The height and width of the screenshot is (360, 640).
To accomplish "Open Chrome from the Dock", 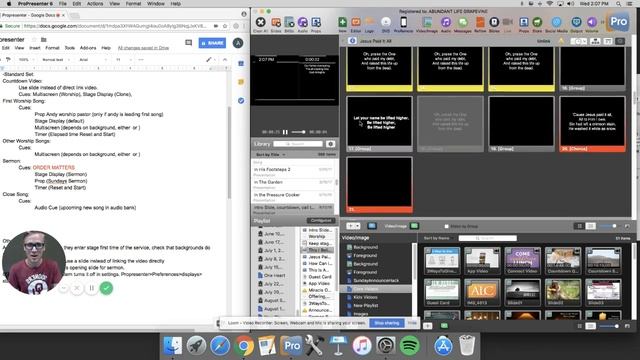I will (244, 346).
